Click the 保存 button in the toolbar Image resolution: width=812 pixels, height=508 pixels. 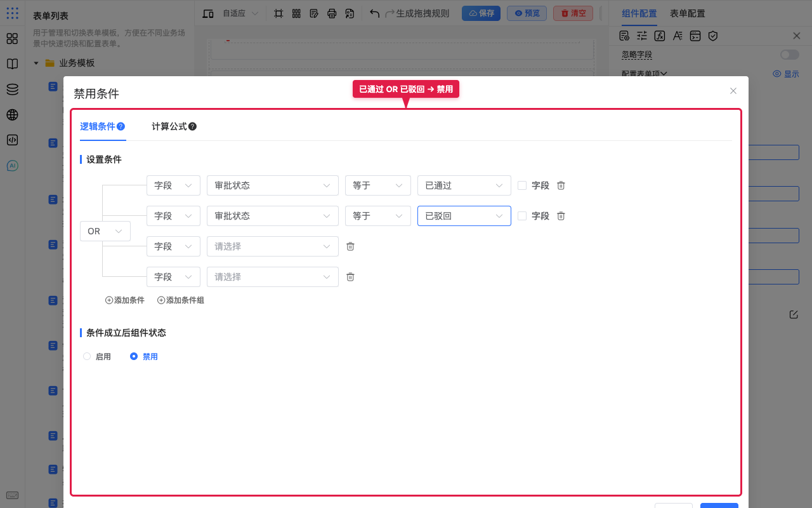[x=481, y=13]
